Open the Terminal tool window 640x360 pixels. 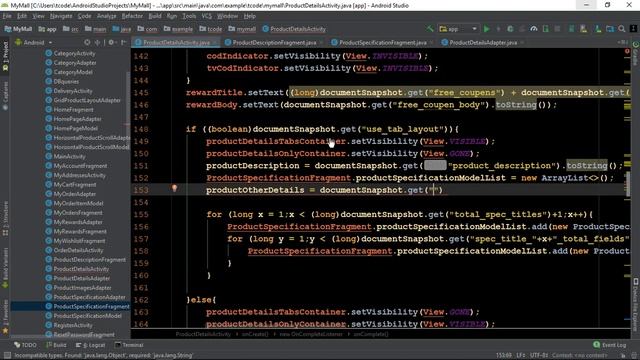tap(129, 345)
